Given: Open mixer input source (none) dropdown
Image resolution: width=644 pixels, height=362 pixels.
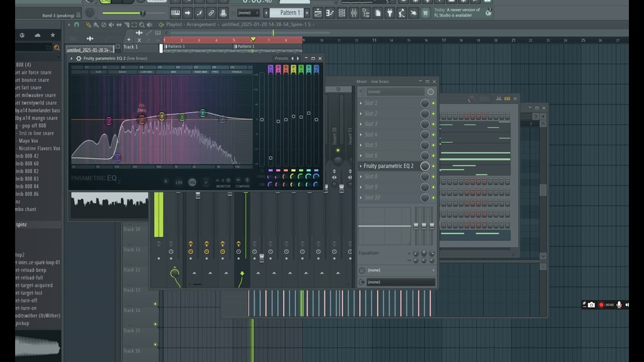Looking at the screenshot, I should [395, 92].
